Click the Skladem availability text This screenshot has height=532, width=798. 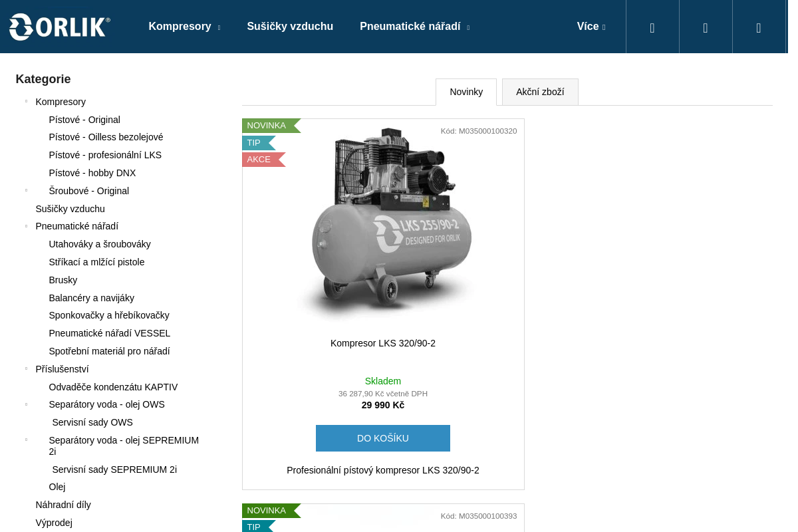(383, 381)
